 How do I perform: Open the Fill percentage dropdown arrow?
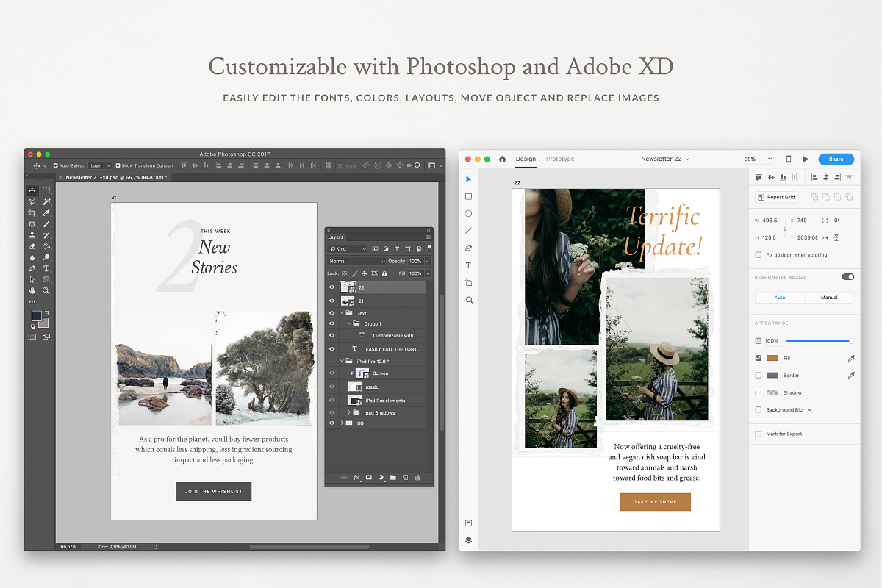tap(428, 273)
